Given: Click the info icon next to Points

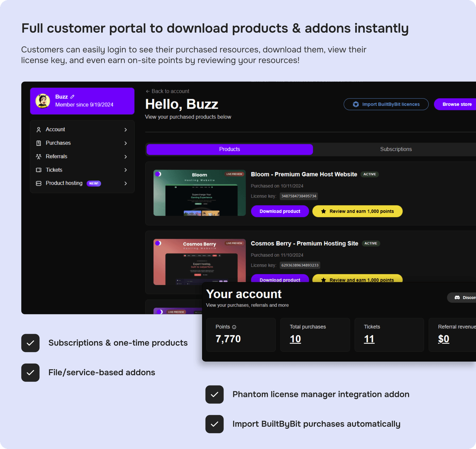Looking at the screenshot, I should [234, 327].
